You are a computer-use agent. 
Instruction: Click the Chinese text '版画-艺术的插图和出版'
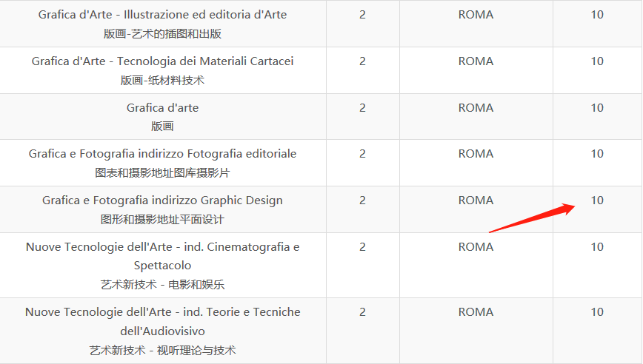coord(162,34)
